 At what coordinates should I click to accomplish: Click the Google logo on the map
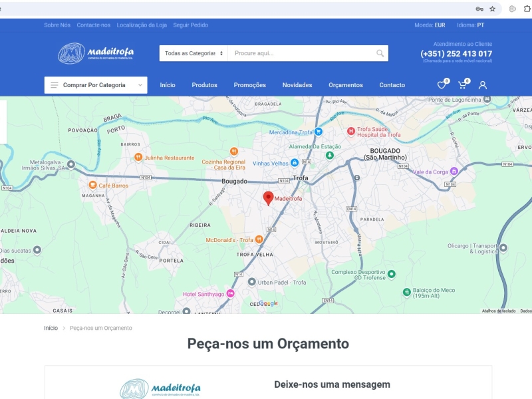click(x=269, y=303)
